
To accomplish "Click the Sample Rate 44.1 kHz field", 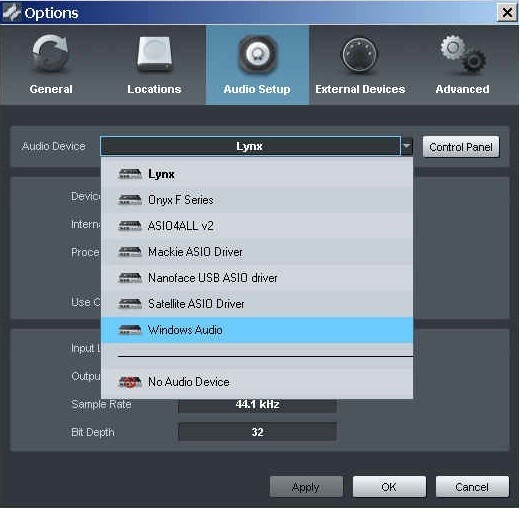I will (257, 405).
